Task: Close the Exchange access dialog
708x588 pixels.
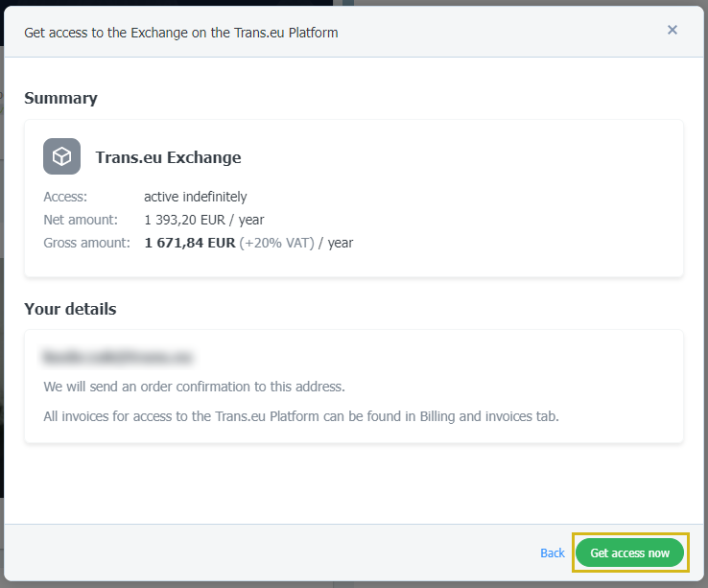Action: 672,30
